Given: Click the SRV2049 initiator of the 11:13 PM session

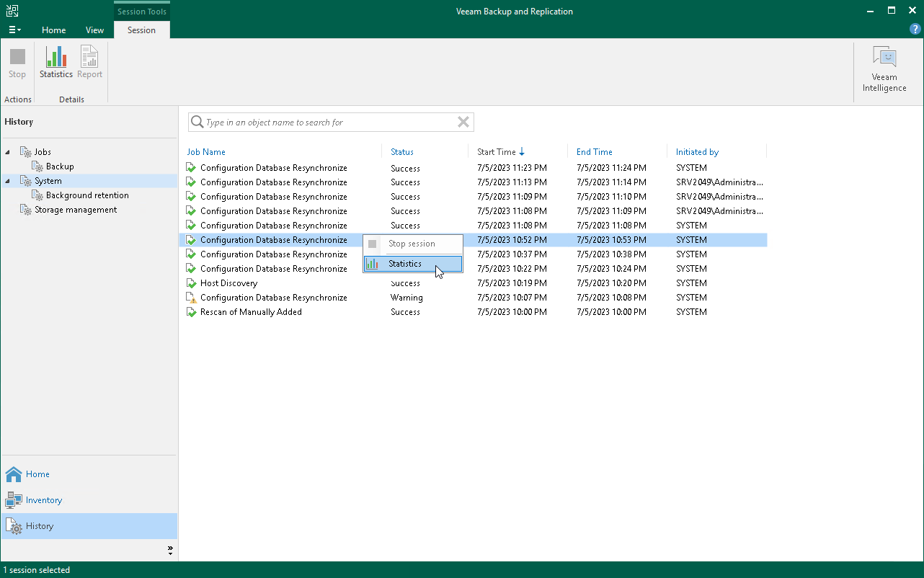Looking at the screenshot, I should (719, 182).
